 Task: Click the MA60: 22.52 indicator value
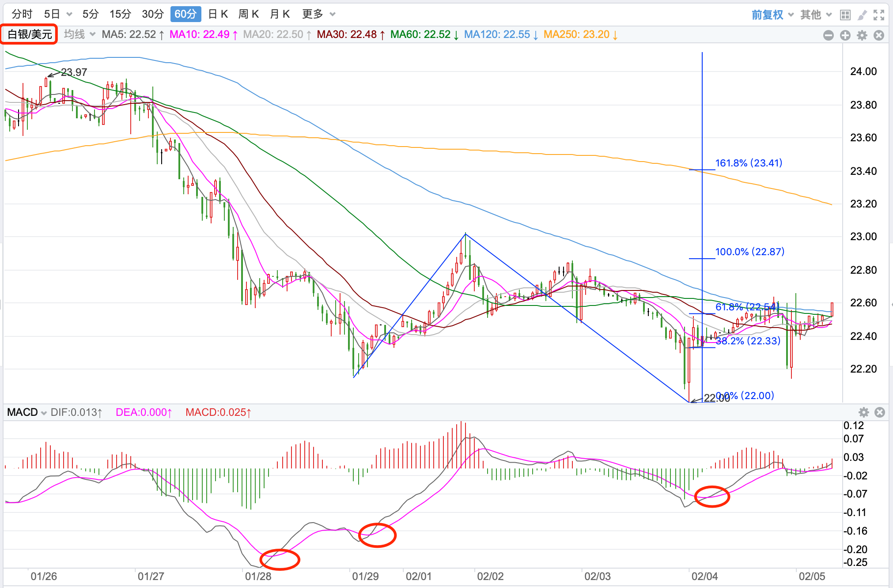click(425, 34)
